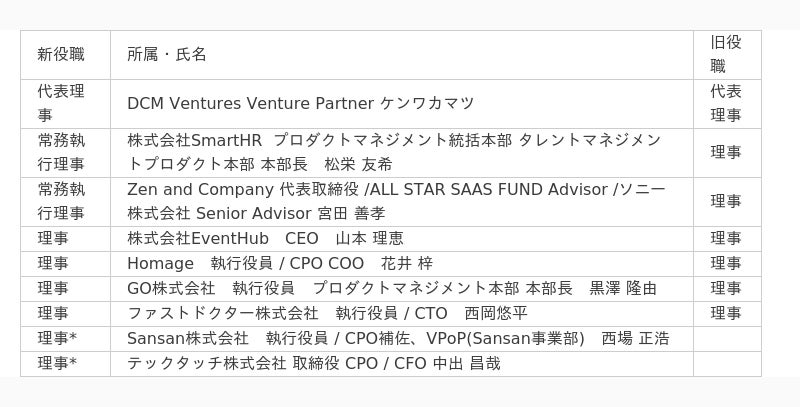The height and width of the screenshot is (407, 800).
Task: Click the Zen and Company 宮田 善孝 cell
Action: point(402,201)
